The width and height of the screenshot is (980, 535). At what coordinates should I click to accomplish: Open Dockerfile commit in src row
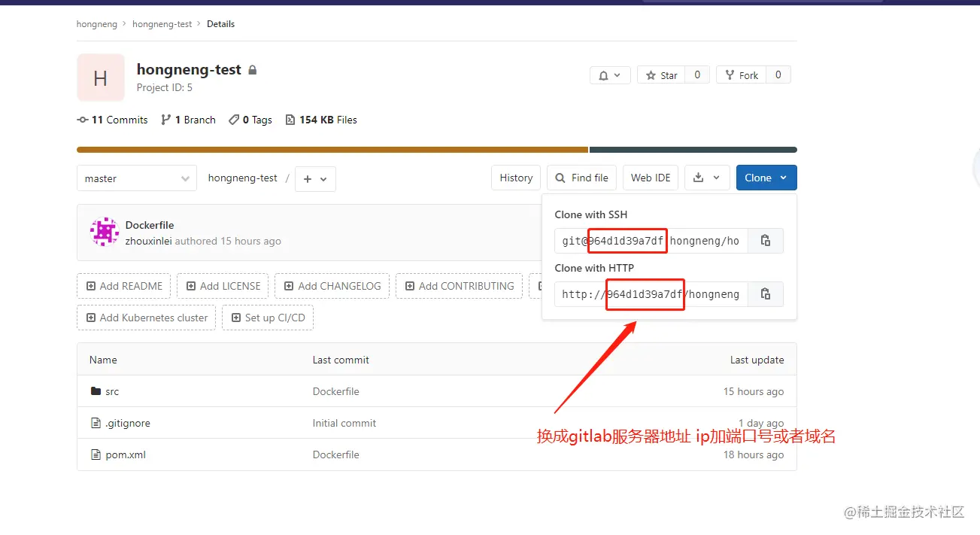(x=336, y=391)
